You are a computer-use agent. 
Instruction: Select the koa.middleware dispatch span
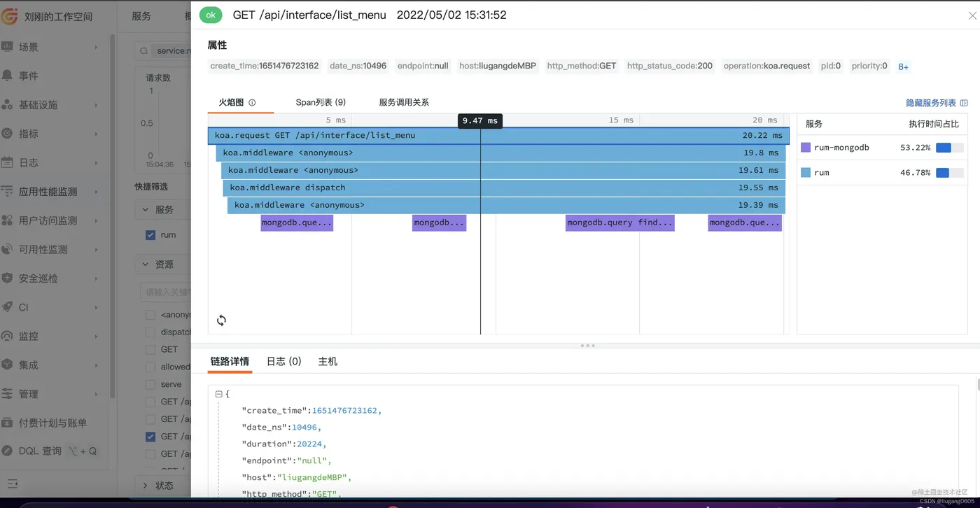pyautogui.click(x=504, y=188)
